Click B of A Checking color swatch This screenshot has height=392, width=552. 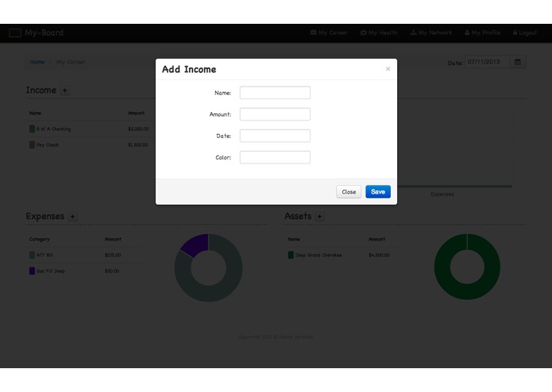(32, 129)
